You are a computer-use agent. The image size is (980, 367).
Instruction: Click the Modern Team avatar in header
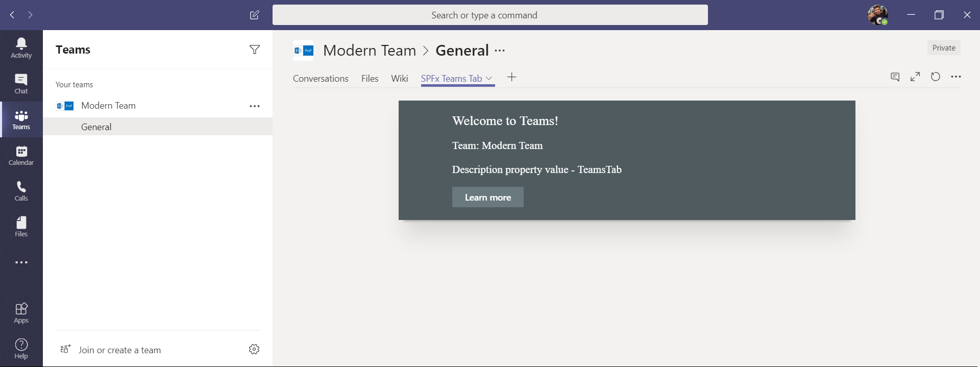click(x=303, y=51)
